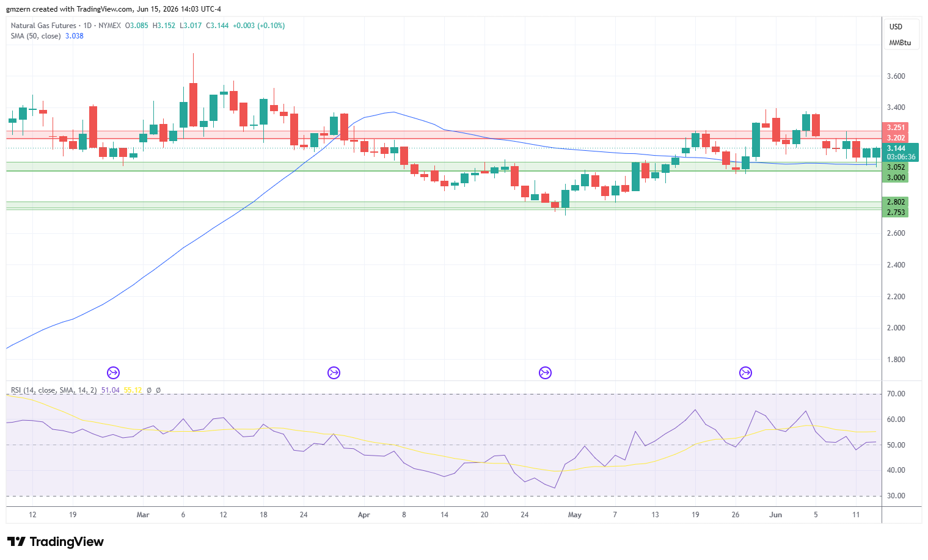Click the green 2.802 support price label
The width and height of the screenshot is (928, 560).
tap(896, 202)
